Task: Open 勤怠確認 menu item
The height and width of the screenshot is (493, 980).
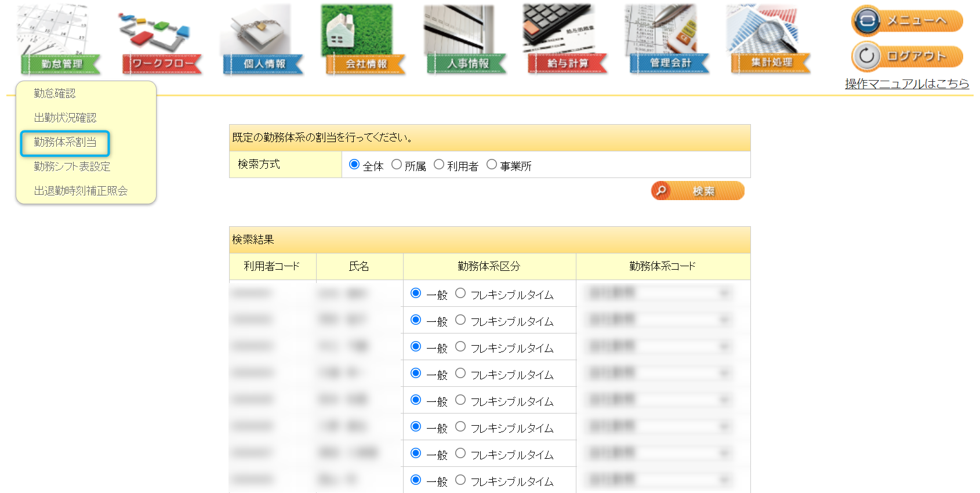Action: click(x=55, y=93)
